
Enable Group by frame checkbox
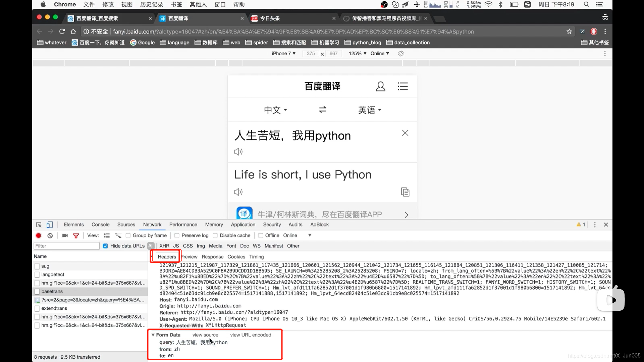pos(128,236)
